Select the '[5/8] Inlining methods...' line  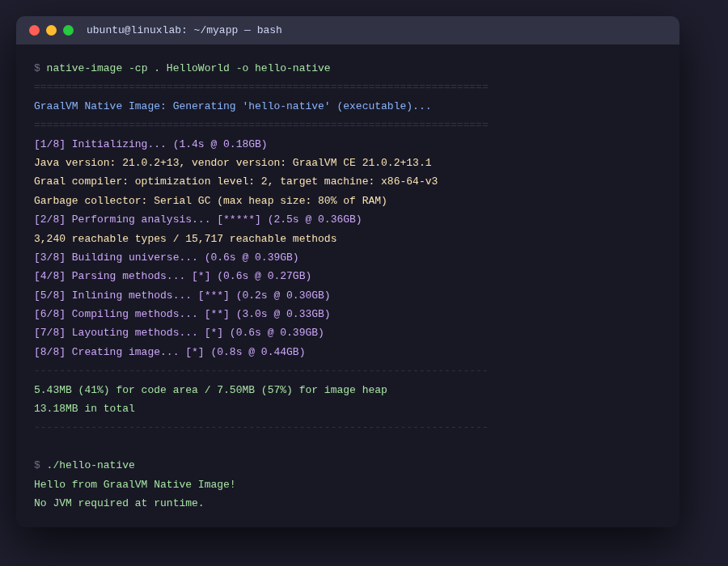coord(182,295)
